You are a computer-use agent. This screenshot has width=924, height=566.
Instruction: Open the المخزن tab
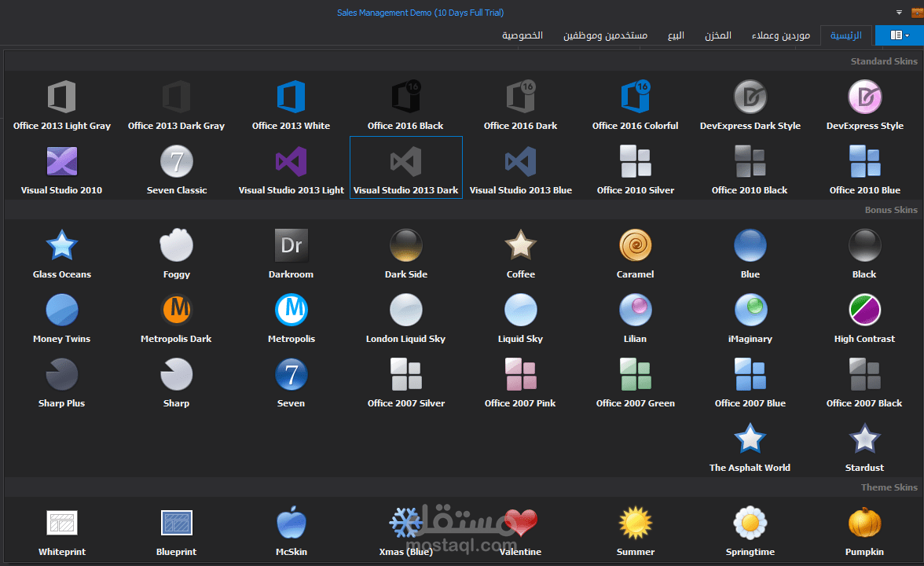(x=718, y=35)
